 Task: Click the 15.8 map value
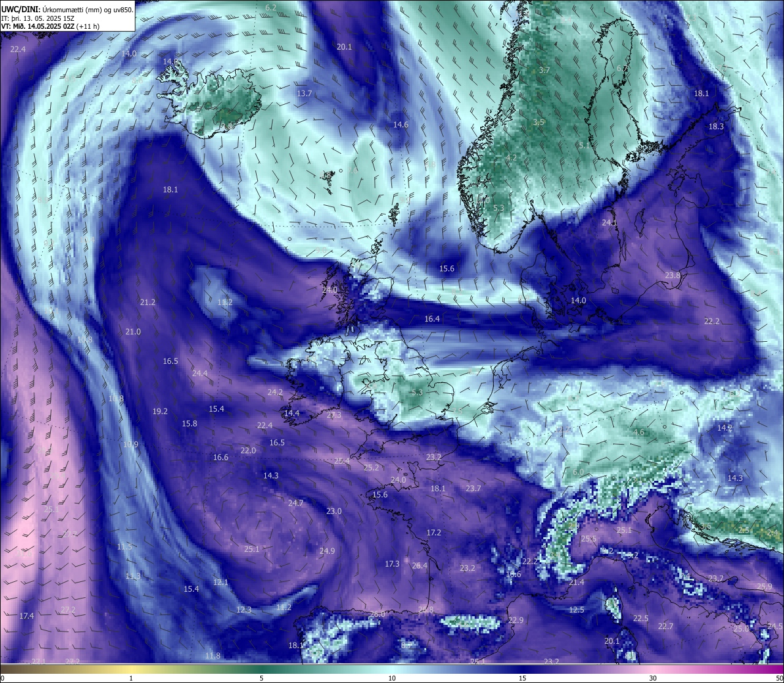189,423
